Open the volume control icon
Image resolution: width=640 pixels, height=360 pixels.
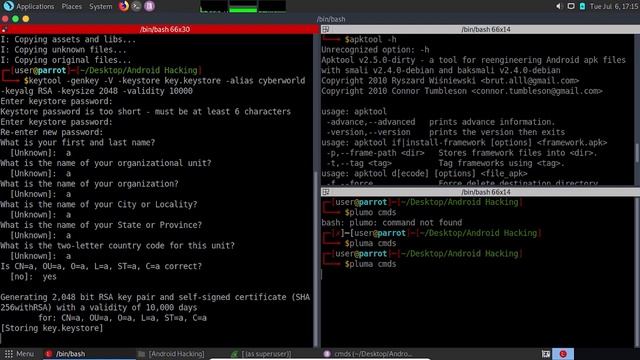pyautogui.click(x=559, y=6)
